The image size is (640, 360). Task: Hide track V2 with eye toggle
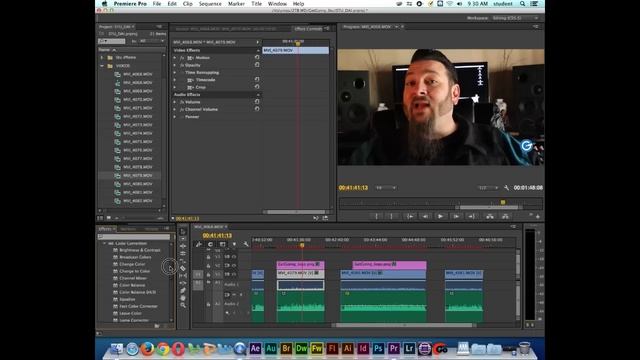tap(234, 266)
